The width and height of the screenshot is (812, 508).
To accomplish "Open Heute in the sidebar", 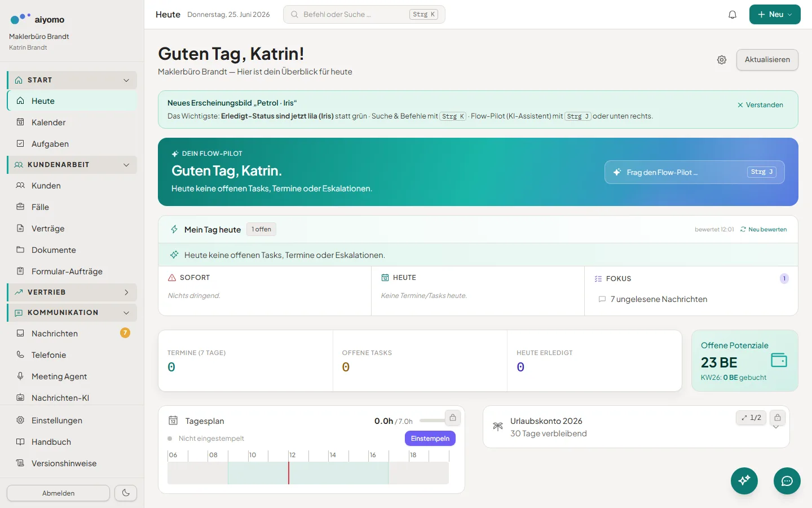I will (x=72, y=101).
